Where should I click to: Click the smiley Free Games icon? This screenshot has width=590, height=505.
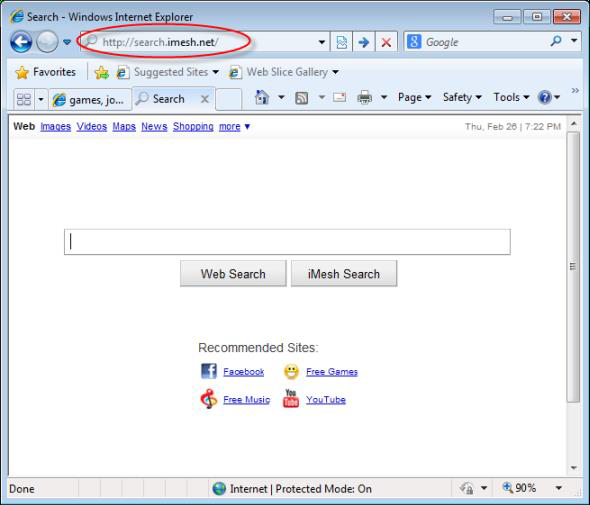tap(291, 372)
